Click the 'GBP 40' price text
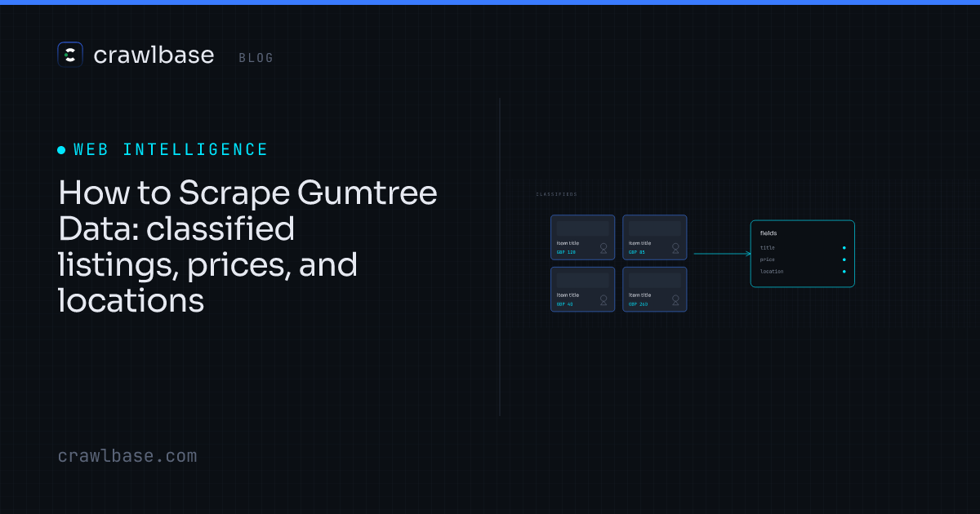The width and height of the screenshot is (980, 514). pyautogui.click(x=564, y=304)
